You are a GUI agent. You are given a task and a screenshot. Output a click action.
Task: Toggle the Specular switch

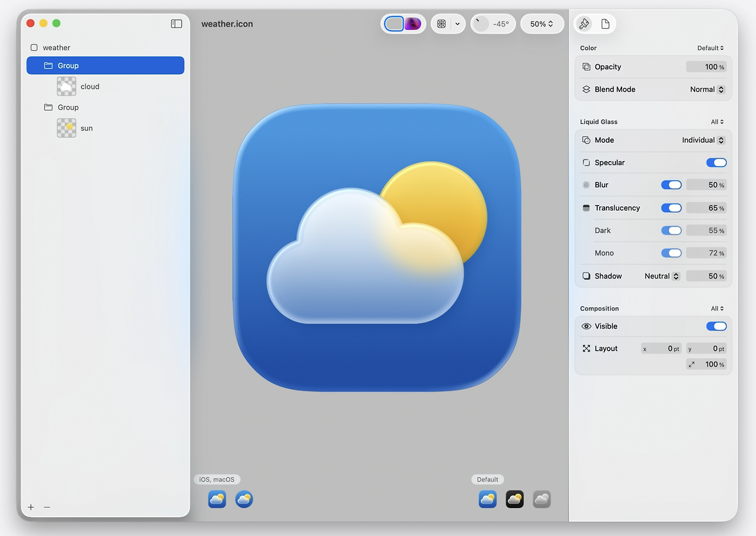716,162
